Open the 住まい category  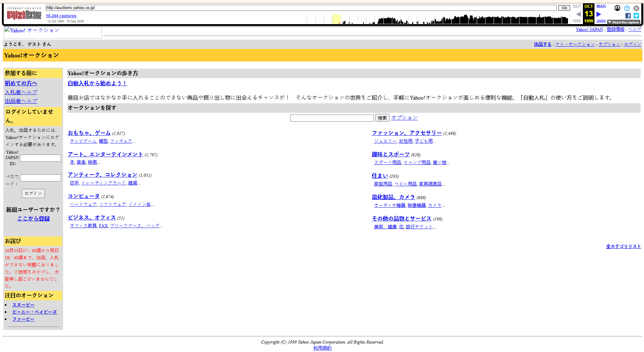coord(380,176)
